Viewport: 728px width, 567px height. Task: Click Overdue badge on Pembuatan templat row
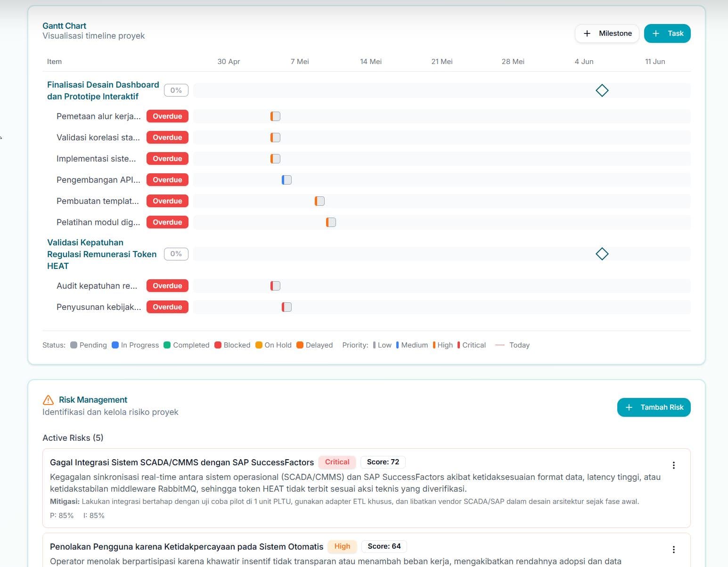(x=167, y=201)
